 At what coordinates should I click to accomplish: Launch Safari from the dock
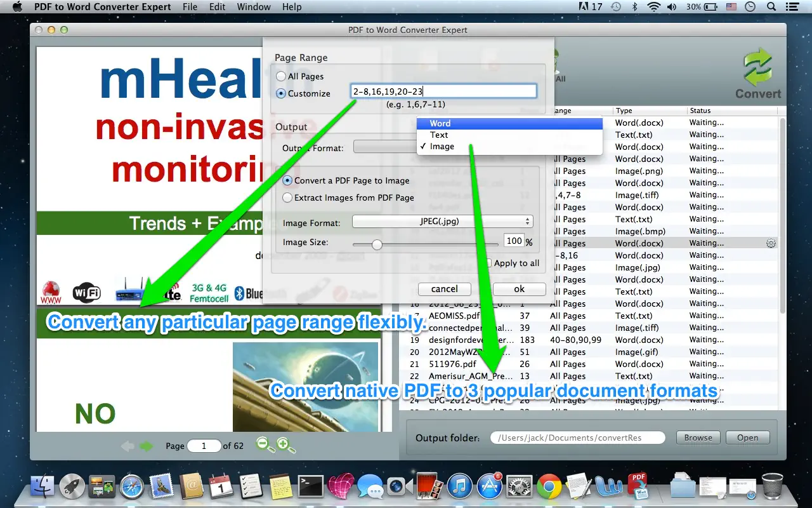132,487
